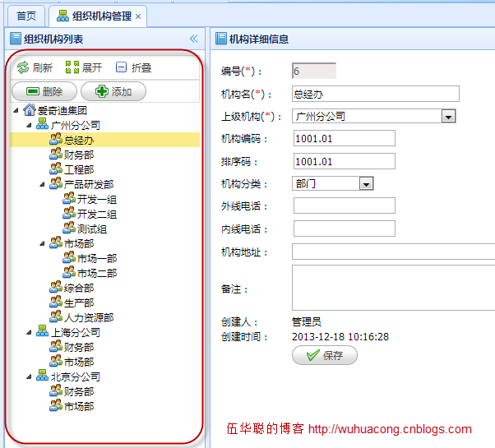Click the people icon beside 人力资源部

56,316
